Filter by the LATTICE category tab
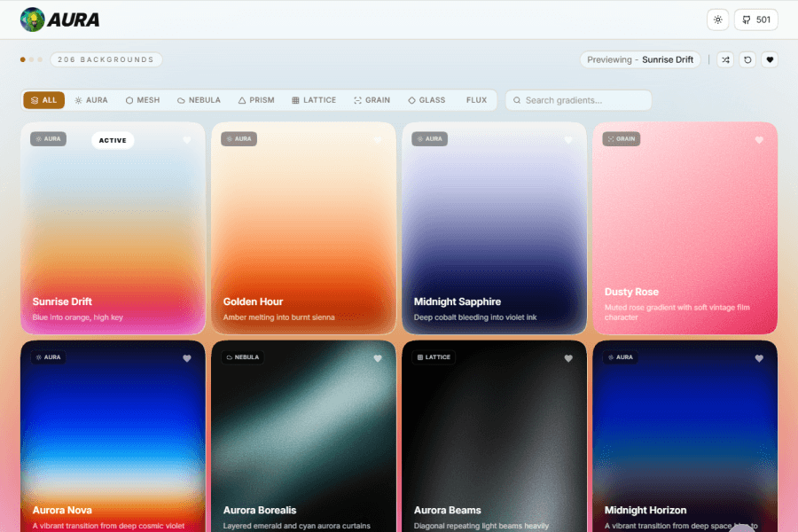798x532 pixels. click(x=314, y=100)
